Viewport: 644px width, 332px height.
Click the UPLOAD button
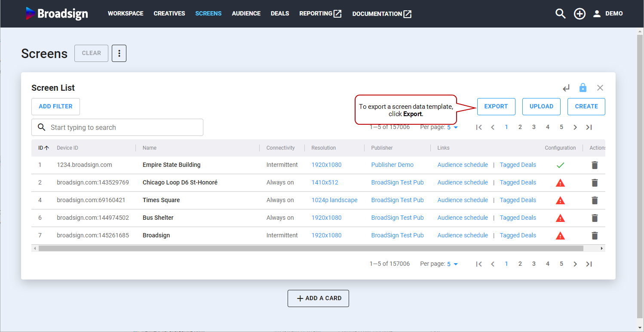(x=541, y=107)
